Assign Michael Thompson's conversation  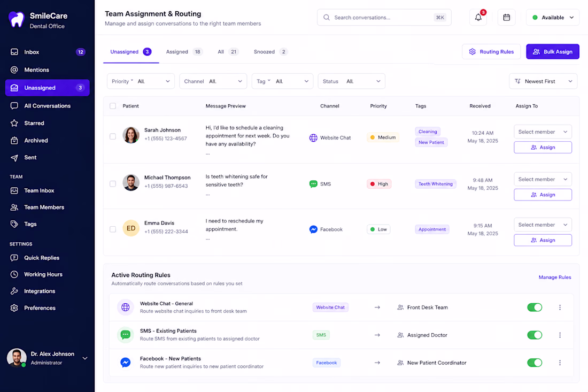click(x=543, y=195)
